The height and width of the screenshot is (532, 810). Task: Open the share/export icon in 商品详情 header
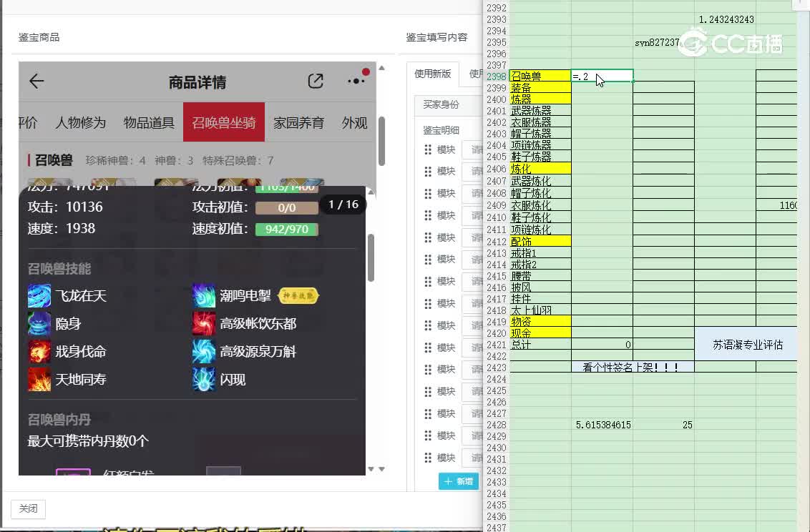(316, 81)
